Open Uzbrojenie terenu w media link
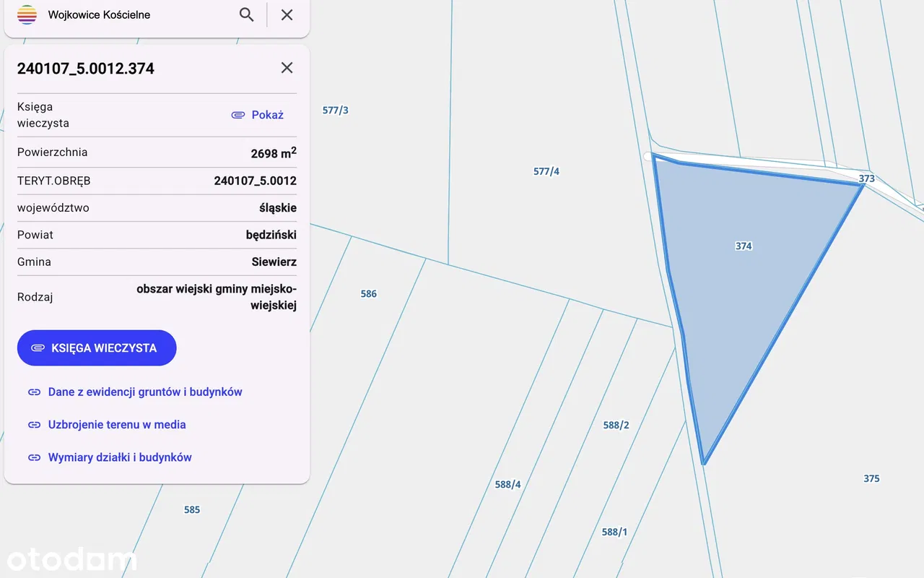The height and width of the screenshot is (578, 924). (x=116, y=425)
